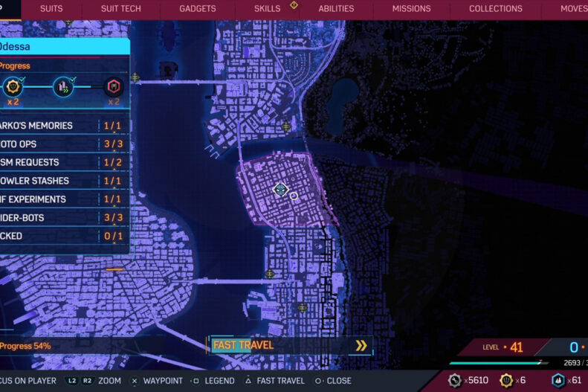Image resolution: width=588 pixels, height=392 pixels.
Task: Click the R2 zoom button hint
Action: pyautogui.click(x=87, y=381)
